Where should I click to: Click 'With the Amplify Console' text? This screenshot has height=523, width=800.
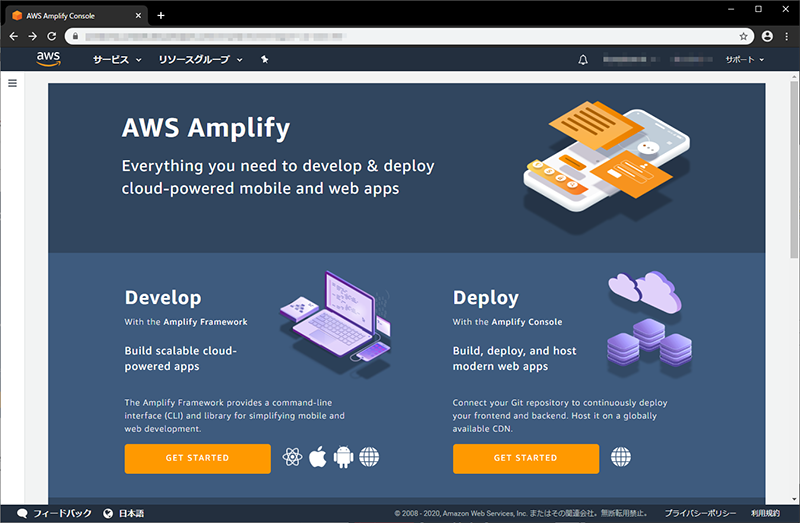tap(507, 322)
